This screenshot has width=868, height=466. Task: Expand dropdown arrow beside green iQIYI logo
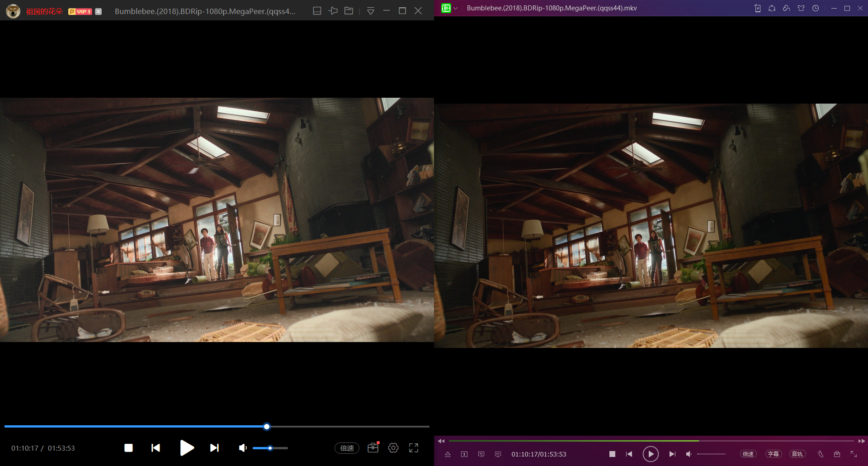456,8
